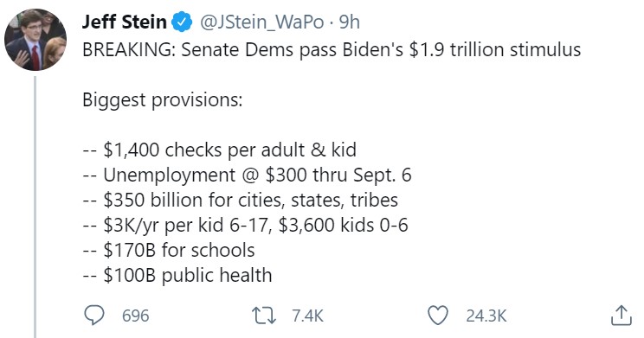Retweet this post using the arrows icon
The image size is (644, 338).
[x=264, y=316]
